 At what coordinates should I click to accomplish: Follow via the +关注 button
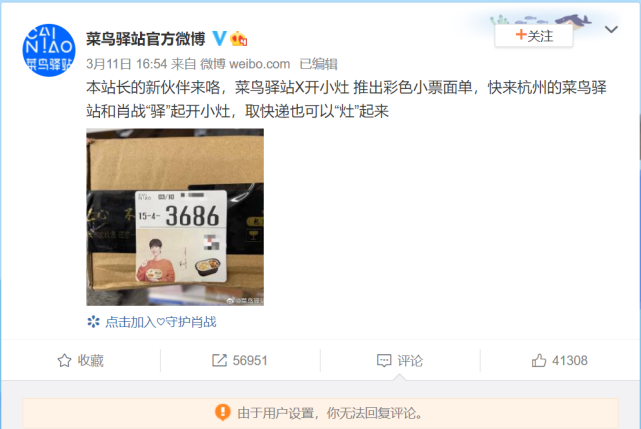[x=533, y=36]
